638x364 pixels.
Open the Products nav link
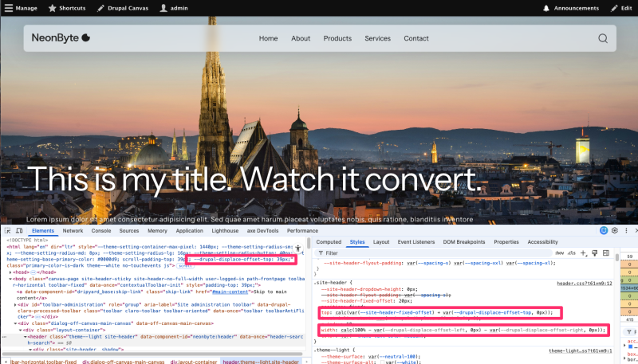337,38
